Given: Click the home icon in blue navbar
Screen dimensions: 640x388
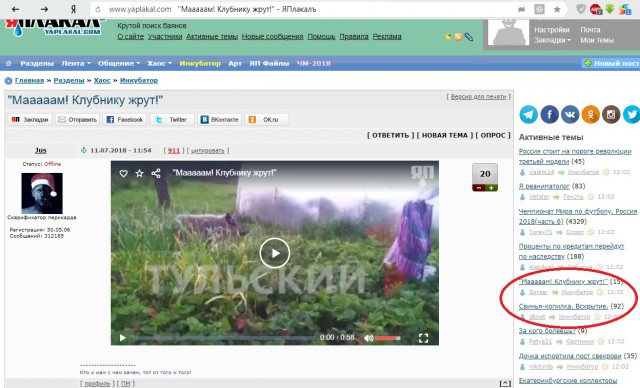Looking at the screenshot, I should 9,63.
